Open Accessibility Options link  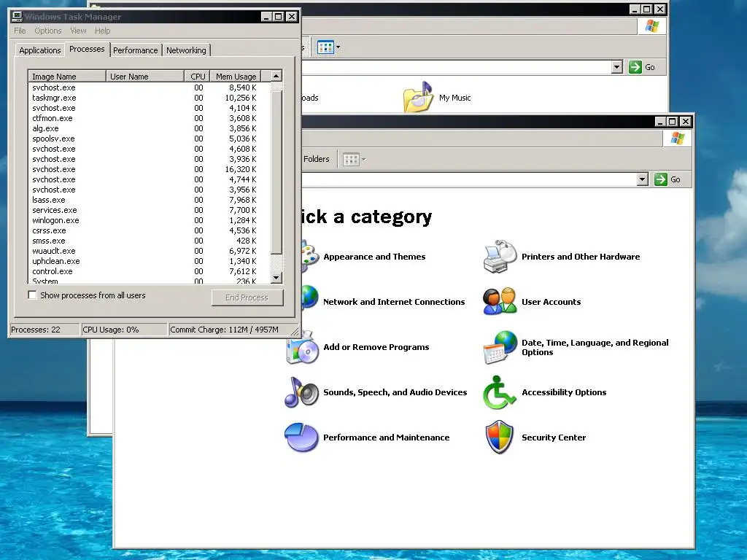pos(564,392)
